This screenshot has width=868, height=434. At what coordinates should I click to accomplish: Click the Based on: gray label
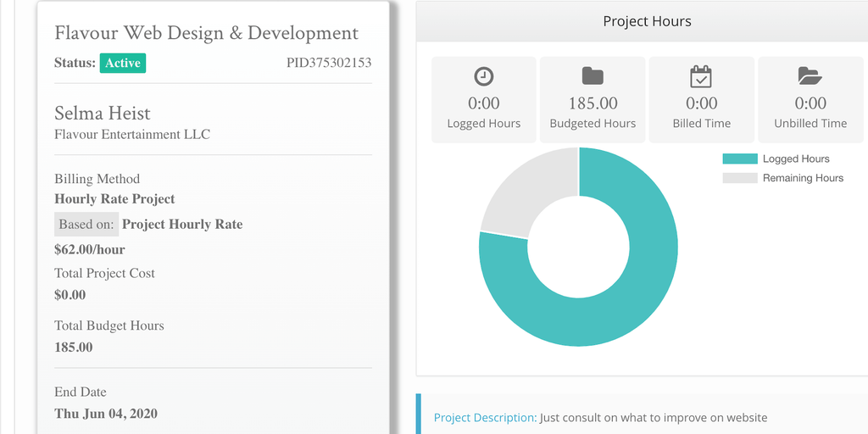tap(86, 224)
